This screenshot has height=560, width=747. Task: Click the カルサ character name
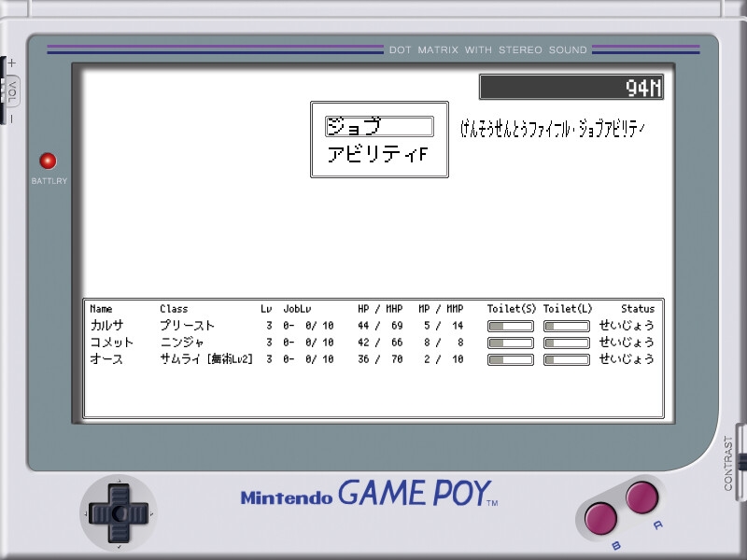click(107, 325)
